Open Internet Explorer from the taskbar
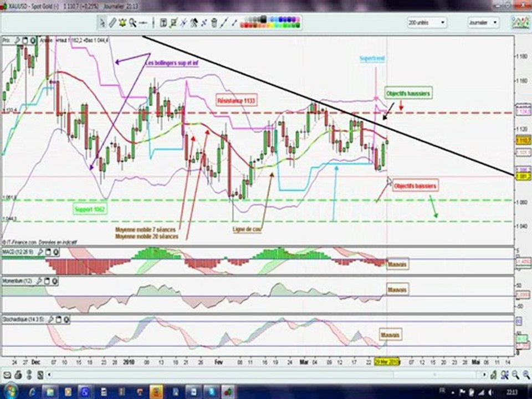The width and height of the screenshot is (532, 399). coord(32,392)
